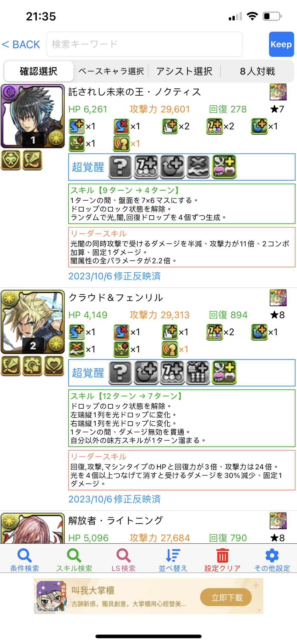Tap the question mark super awakening for ノクティス

click(x=120, y=167)
